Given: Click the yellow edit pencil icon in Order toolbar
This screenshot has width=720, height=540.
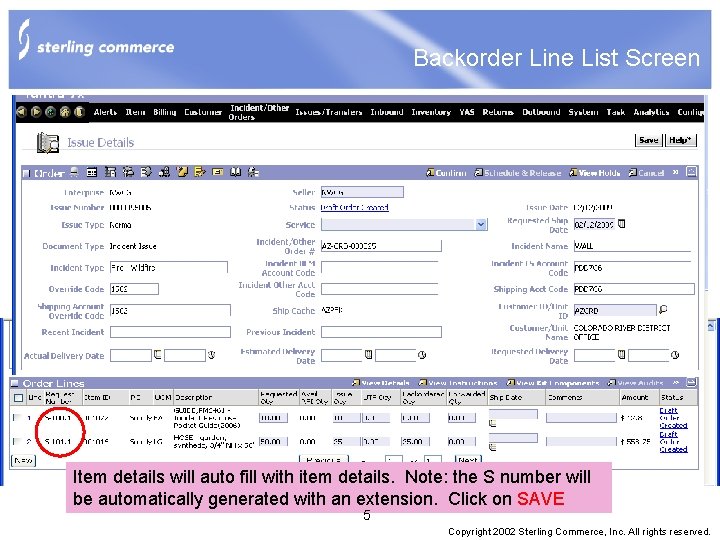Looking at the screenshot, I should tap(200, 172).
